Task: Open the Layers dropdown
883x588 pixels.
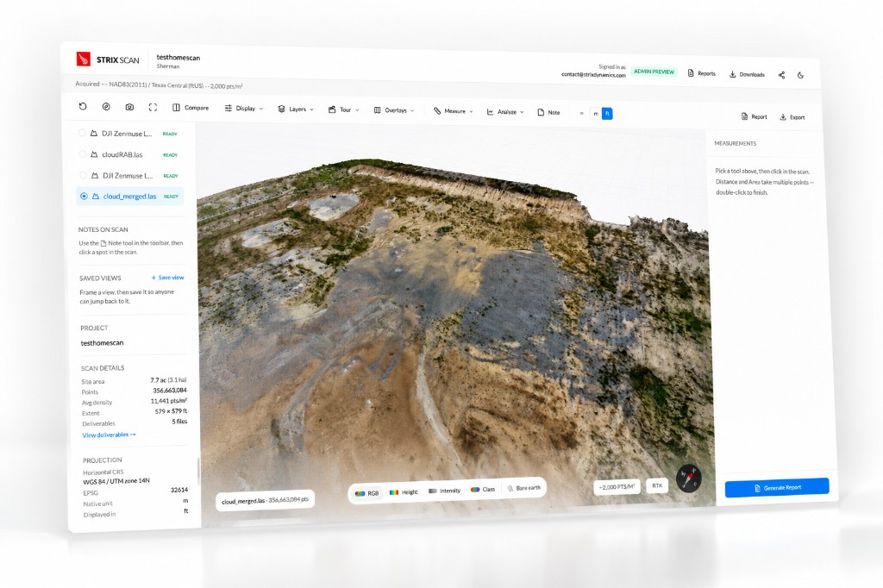Action: coord(296,109)
